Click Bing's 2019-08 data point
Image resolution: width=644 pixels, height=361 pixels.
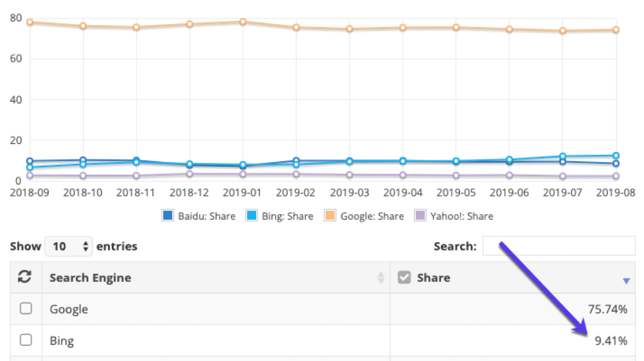[x=616, y=155]
